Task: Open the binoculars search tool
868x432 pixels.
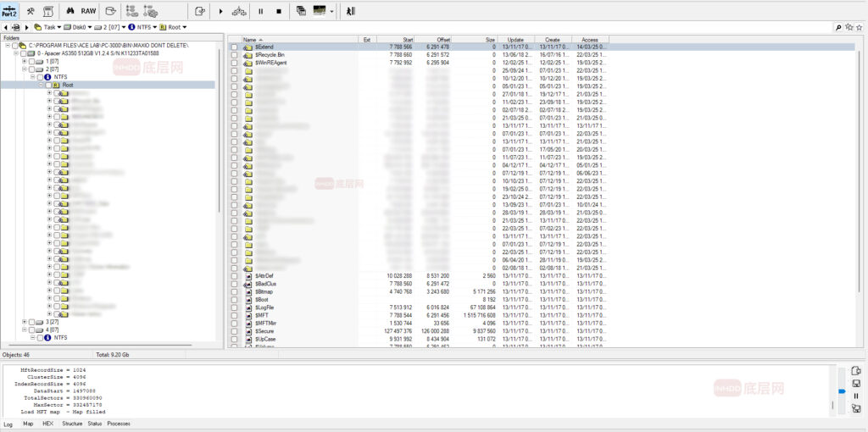Action: pyautogui.click(x=70, y=11)
